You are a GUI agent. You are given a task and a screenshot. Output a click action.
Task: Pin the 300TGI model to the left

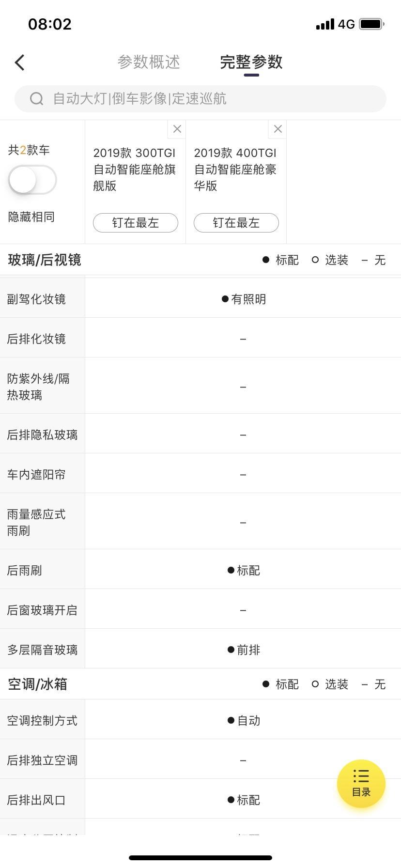pyautogui.click(x=136, y=223)
